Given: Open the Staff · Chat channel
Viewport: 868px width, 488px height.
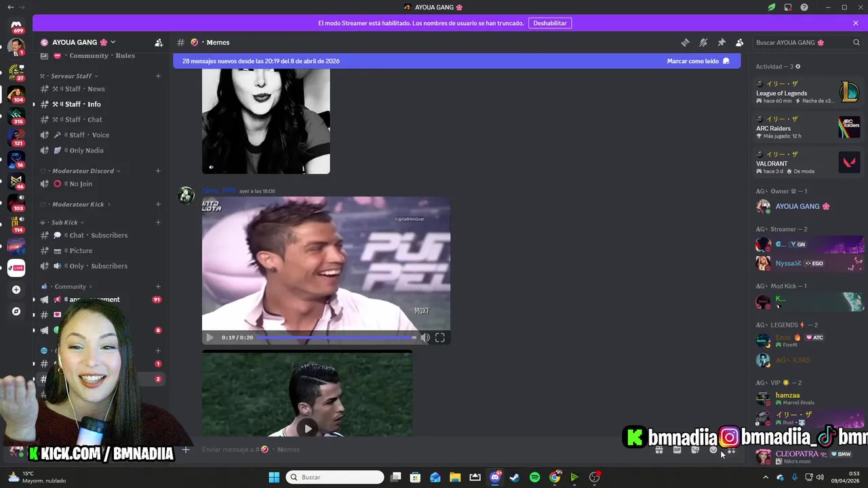Looking at the screenshot, I should pos(100,119).
